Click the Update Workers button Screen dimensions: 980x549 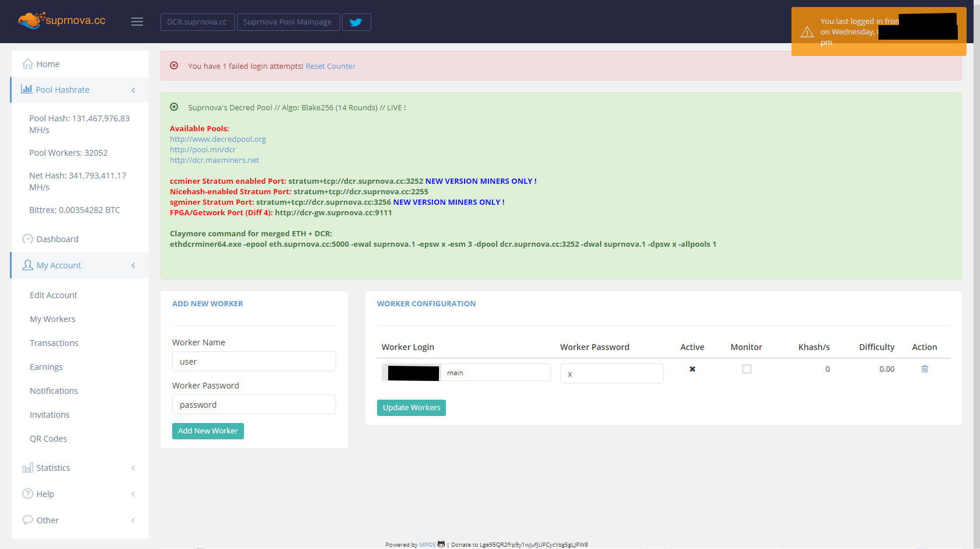(411, 408)
